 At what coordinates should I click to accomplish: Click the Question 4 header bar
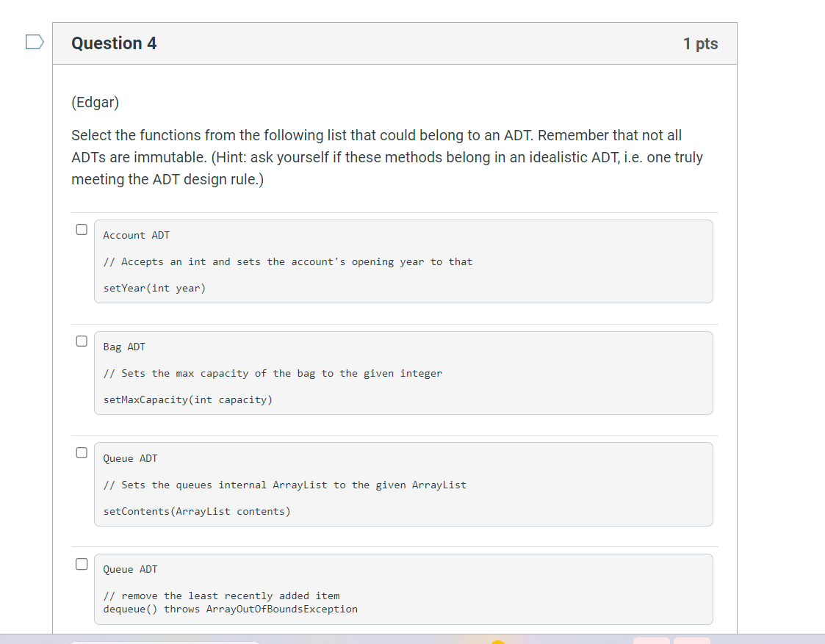click(x=395, y=43)
